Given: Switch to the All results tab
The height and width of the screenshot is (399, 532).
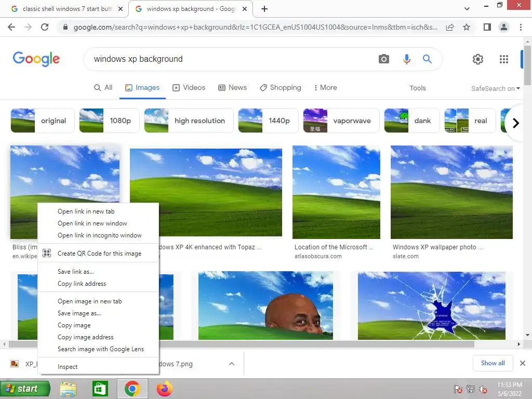Looking at the screenshot, I should coord(103,87).
